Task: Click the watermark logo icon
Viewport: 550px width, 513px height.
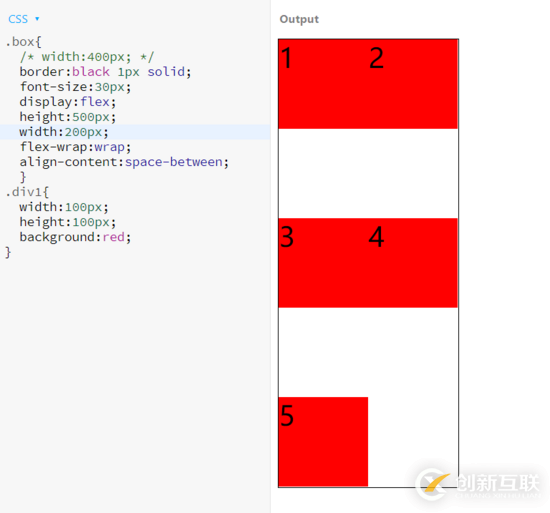Action: 432,484
